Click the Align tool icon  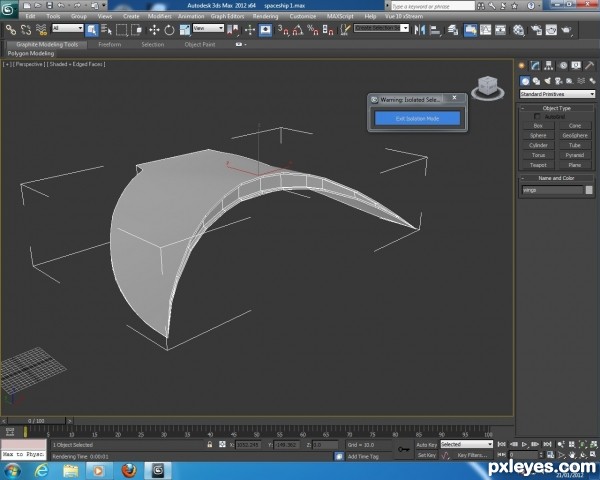(x=435, y=30)
